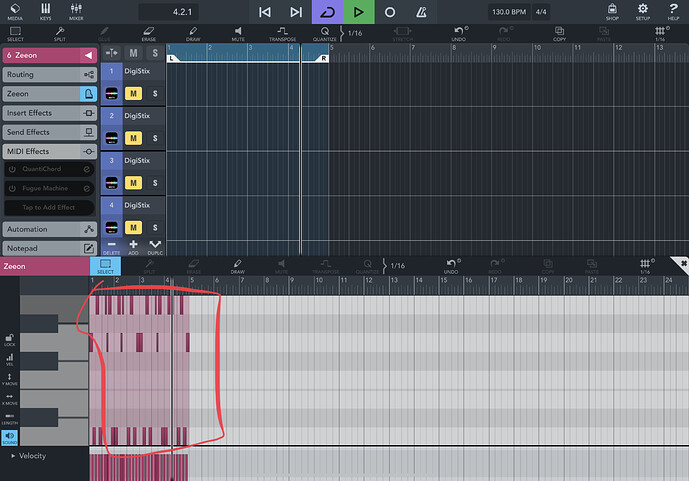Solo track 3 DigiStix
The width and height of the screenshot is (689, 481).
(155, 183)
